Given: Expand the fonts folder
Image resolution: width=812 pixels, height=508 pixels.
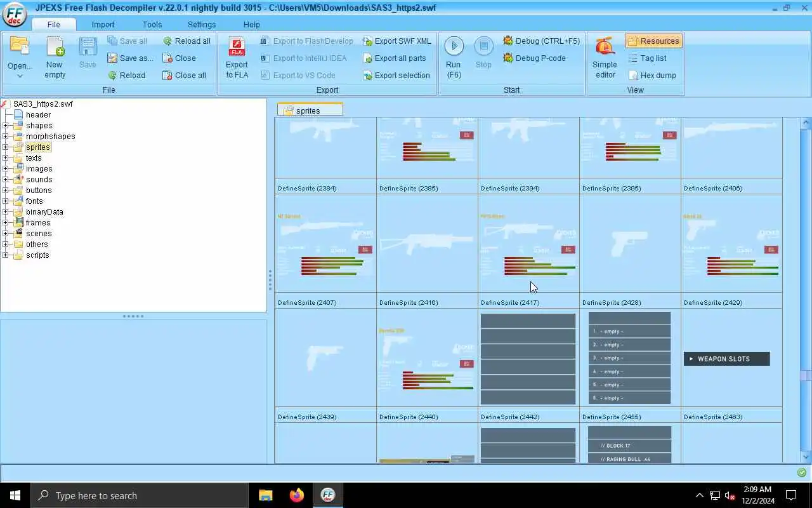Looking at the screenshot, I should 5,201.
